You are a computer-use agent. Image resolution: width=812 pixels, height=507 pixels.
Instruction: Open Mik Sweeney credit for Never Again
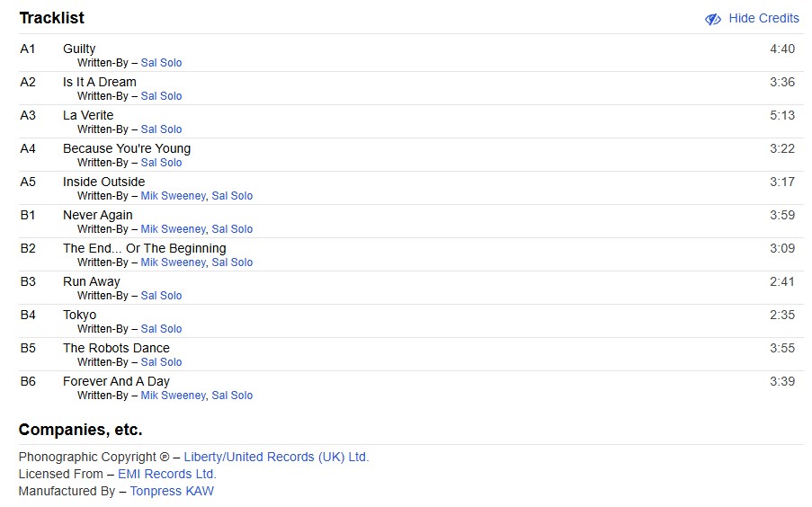tap(173, 229)
